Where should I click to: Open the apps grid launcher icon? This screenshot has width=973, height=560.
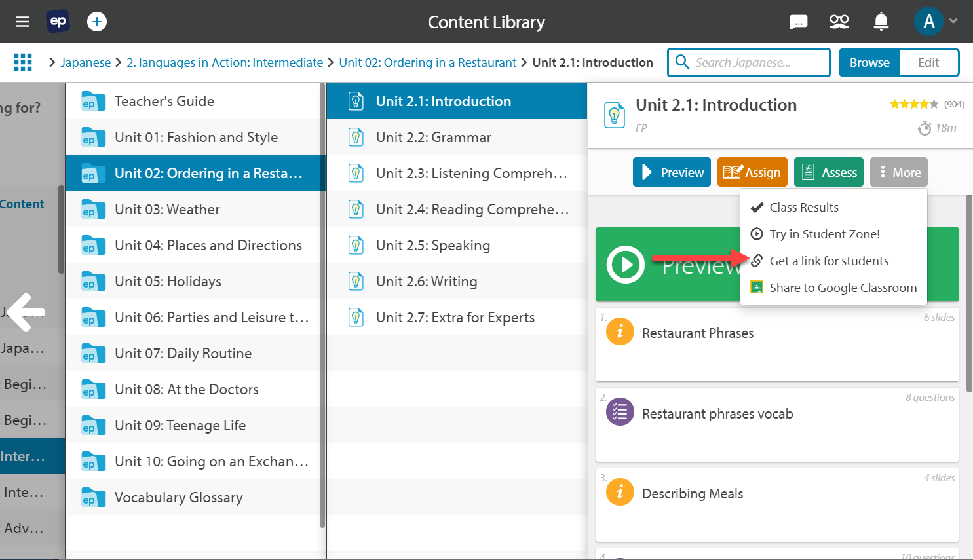[23, 62]
